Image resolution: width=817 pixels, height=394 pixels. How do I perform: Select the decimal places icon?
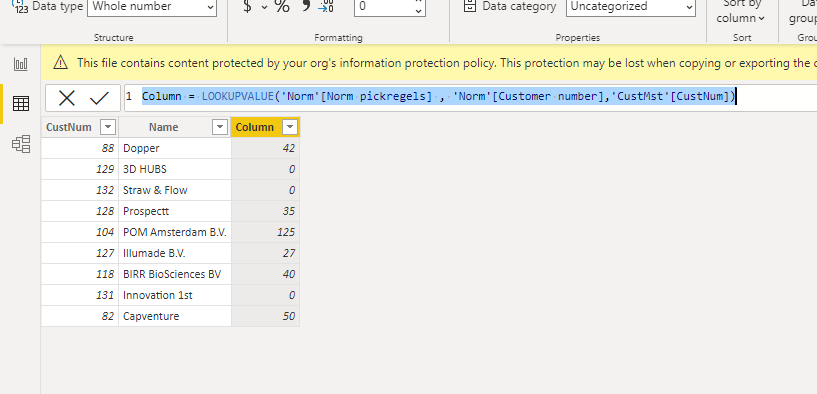pyautogui.click(x=327, y=6)
